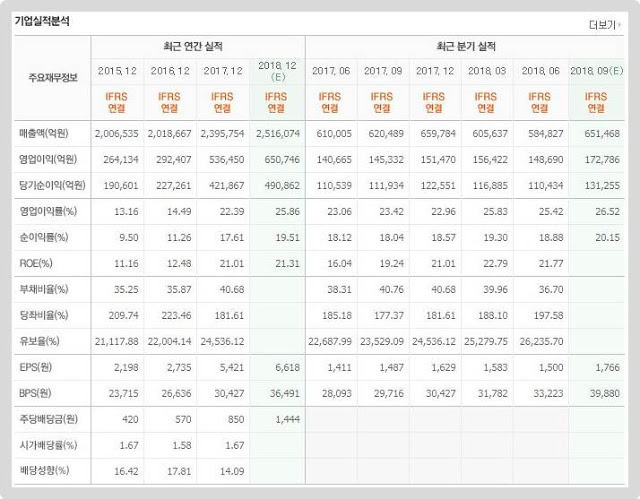Click the 2018.12 (E) column header
The image size is (640, 499).
277,71
